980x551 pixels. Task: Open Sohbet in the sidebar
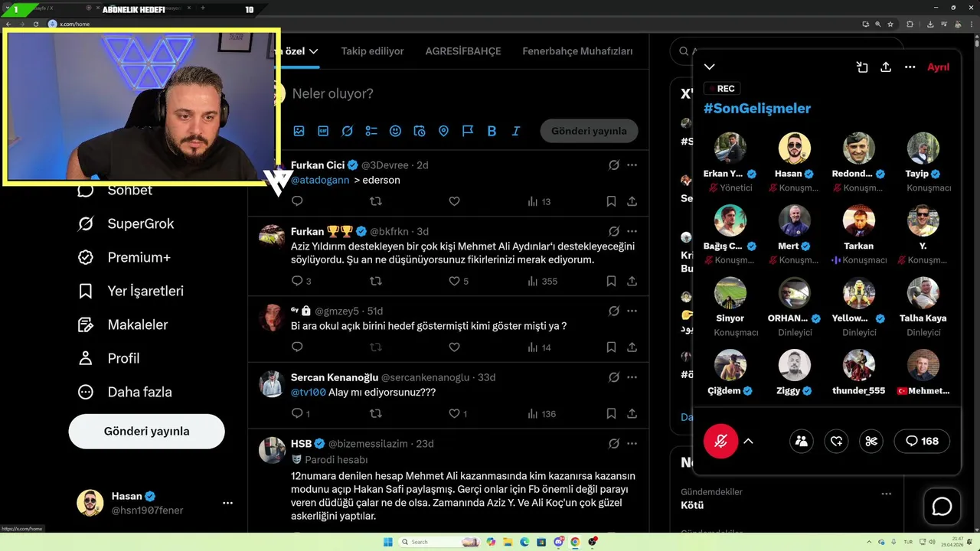[116, 190]
